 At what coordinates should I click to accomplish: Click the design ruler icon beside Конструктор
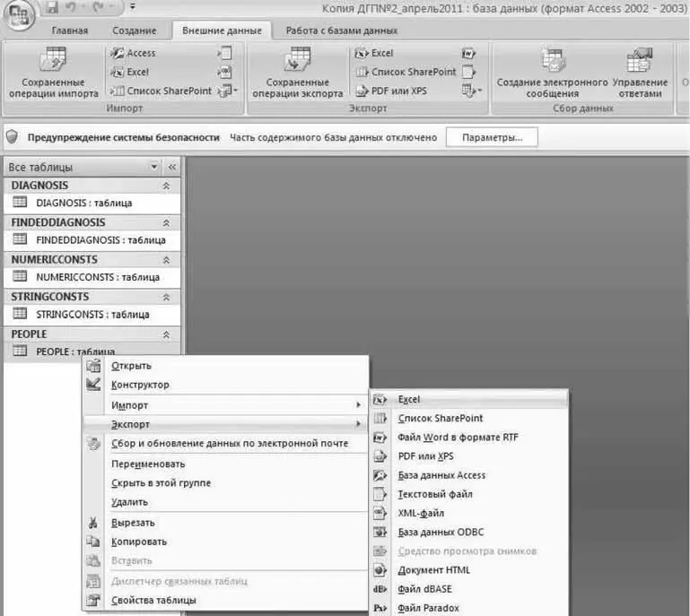coord(93,385)
